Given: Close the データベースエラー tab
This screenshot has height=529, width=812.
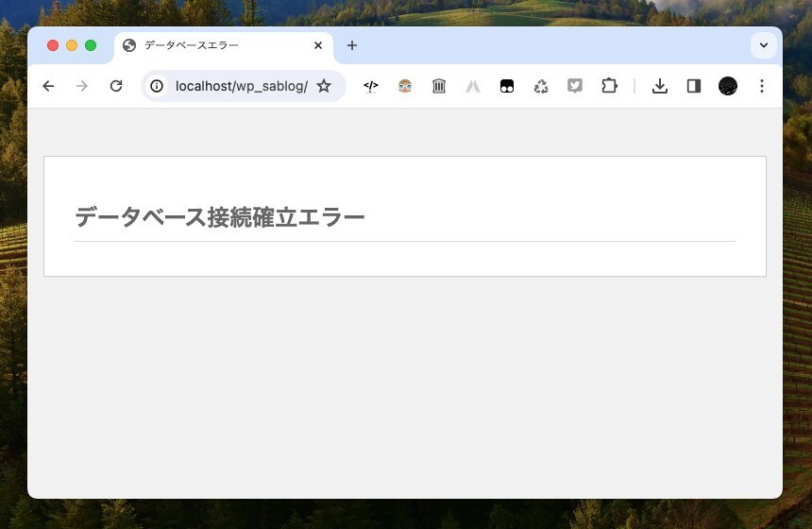Looking at the screenshot, I should point(318,45).
